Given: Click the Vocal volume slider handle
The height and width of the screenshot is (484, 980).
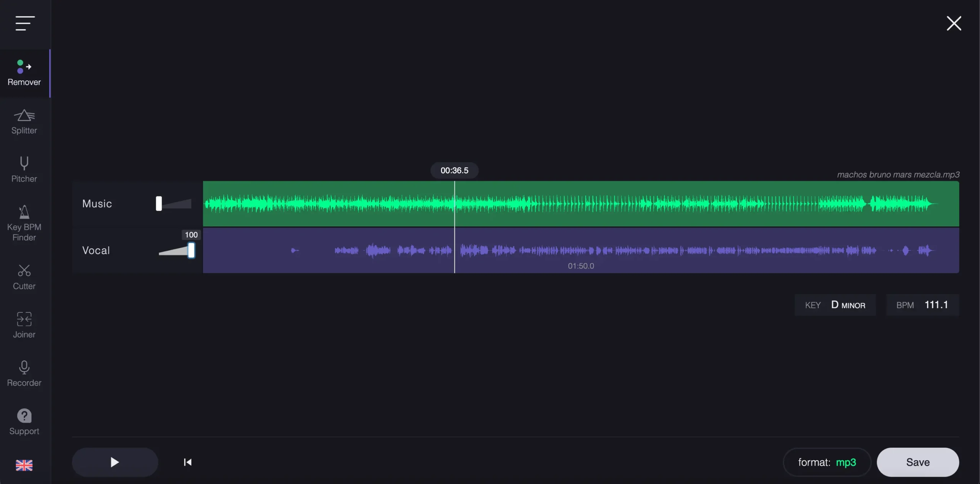Looking at the screenshot, I should point(191,251).
